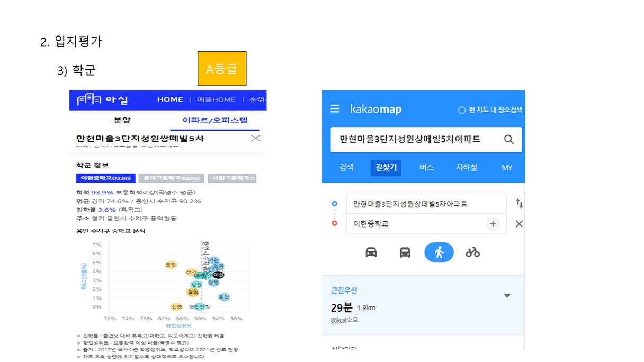Select the 아파트/오피스텔 tab
The width and height of the screenshot is (644, 362).
(215, 120)
